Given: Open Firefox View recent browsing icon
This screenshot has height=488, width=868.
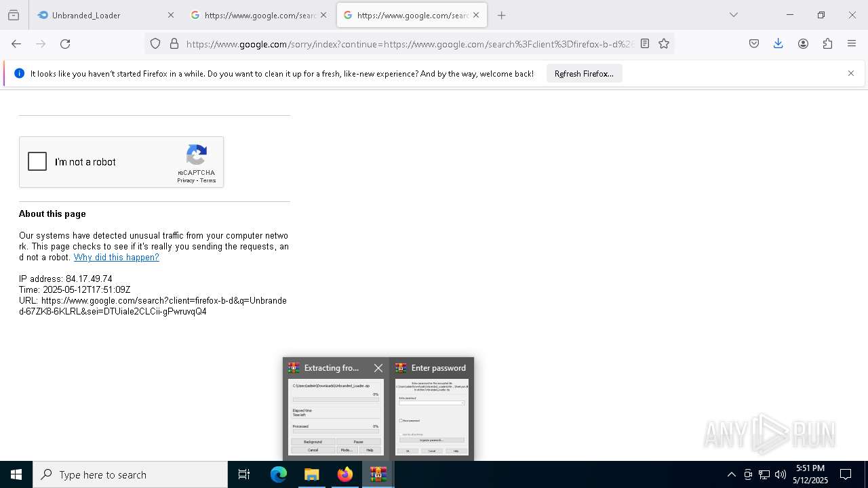Looking at the screenshot, I should pos(14,15).
